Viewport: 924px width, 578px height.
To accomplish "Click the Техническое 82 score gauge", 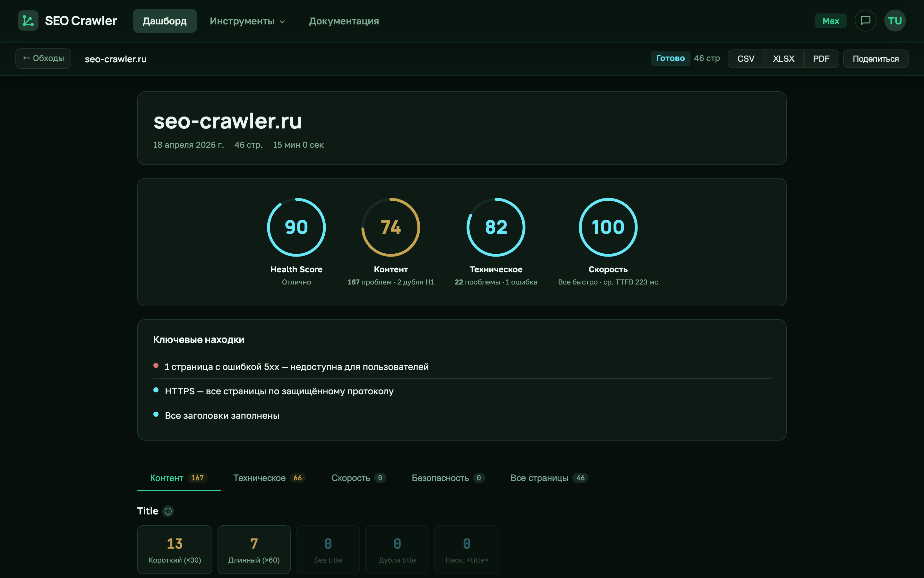I will tap(496, 227).
